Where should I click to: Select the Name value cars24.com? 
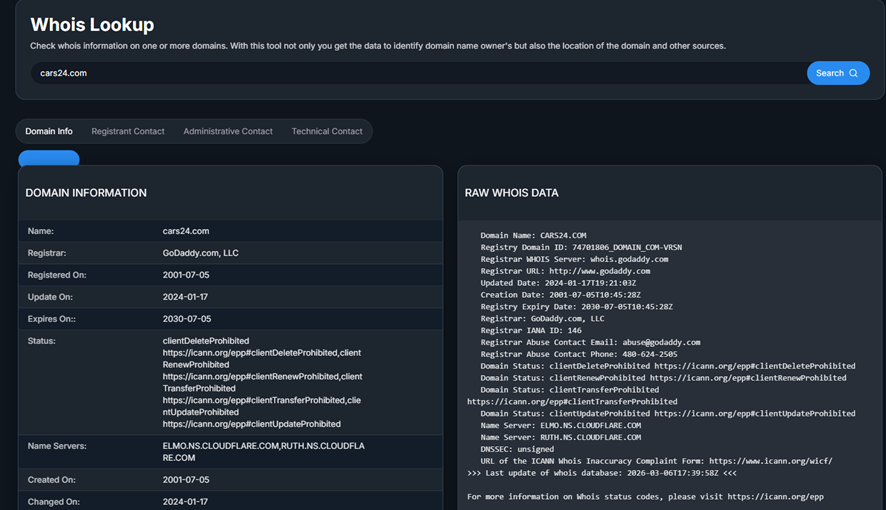[x=186, y=231]
